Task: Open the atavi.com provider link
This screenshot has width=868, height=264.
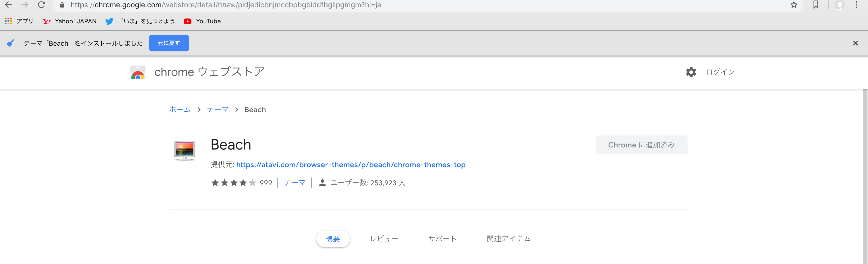Action: click(351, 165)
